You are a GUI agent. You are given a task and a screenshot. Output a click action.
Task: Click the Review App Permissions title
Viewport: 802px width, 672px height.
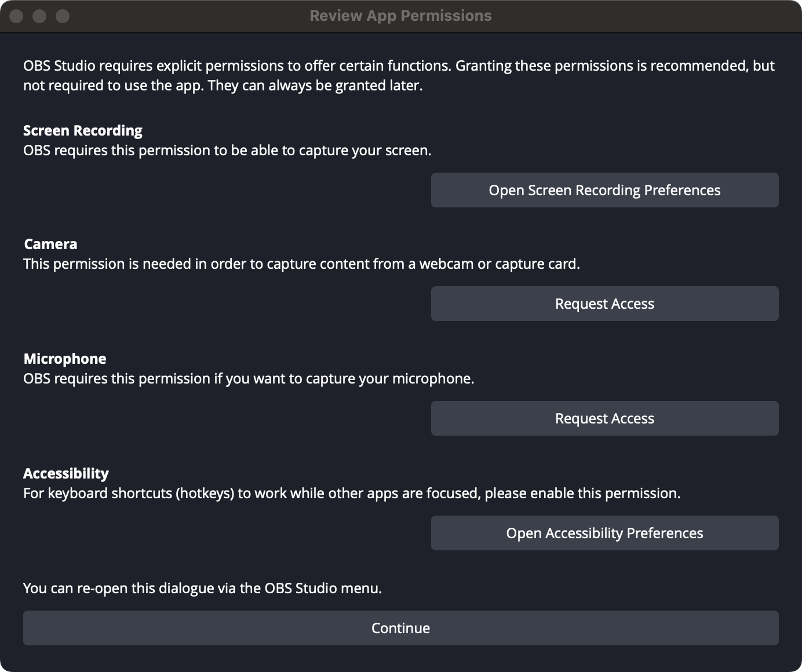(400, 16)
